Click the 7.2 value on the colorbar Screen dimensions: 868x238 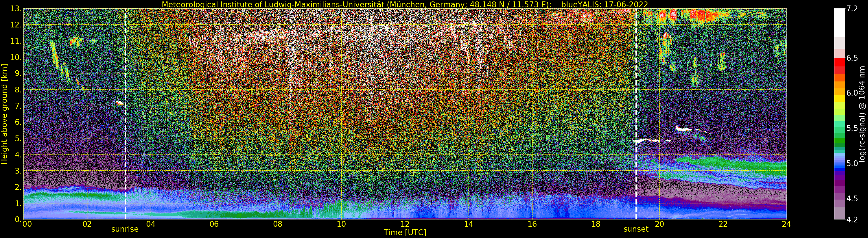852,9
